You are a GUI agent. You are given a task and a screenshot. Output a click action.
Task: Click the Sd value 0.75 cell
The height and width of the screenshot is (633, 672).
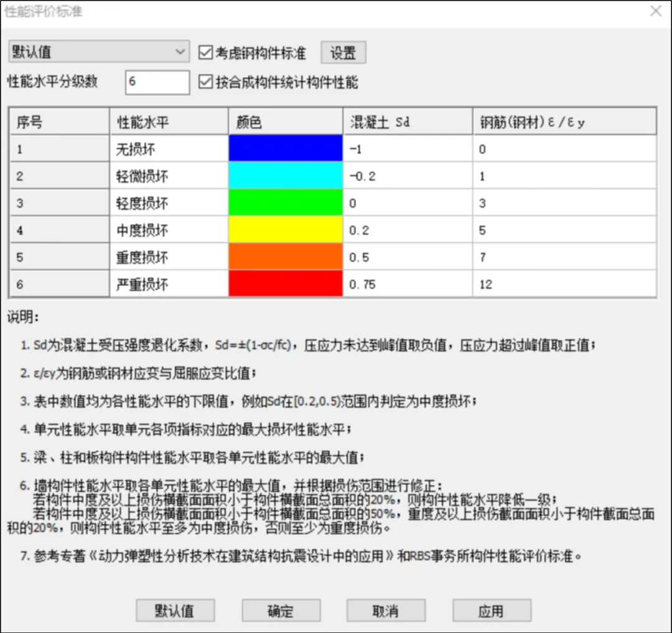(x=408, y=284)
